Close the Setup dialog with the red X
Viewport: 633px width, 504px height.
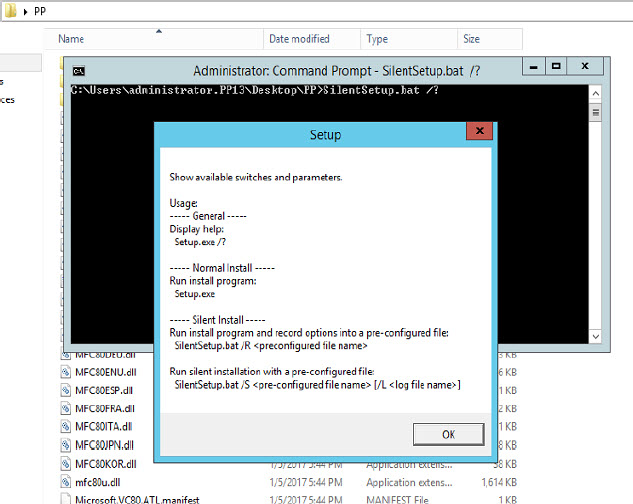479,133
